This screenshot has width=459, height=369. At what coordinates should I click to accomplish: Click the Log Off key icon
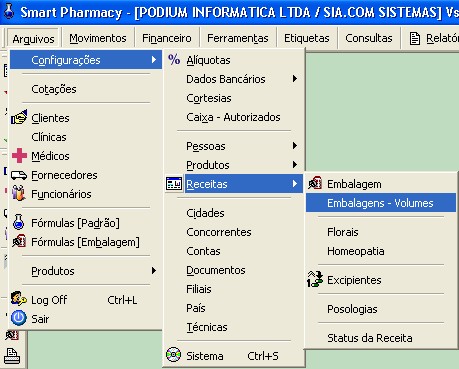(x=19, y=299)
